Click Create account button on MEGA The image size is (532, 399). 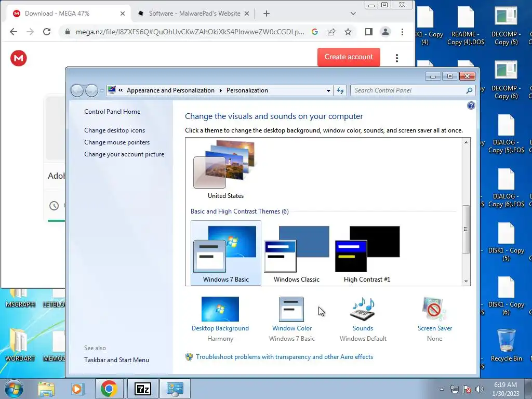tap(349, 57)
